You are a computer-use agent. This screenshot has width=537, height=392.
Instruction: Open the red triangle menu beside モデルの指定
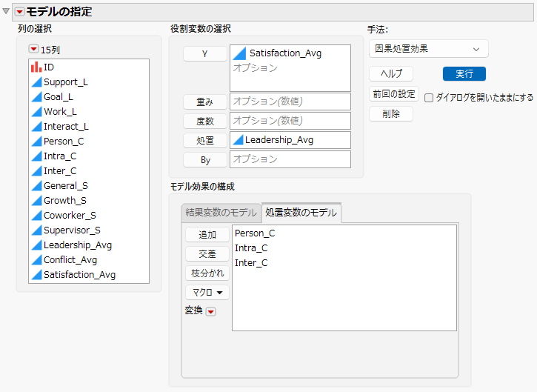point(20,12)
